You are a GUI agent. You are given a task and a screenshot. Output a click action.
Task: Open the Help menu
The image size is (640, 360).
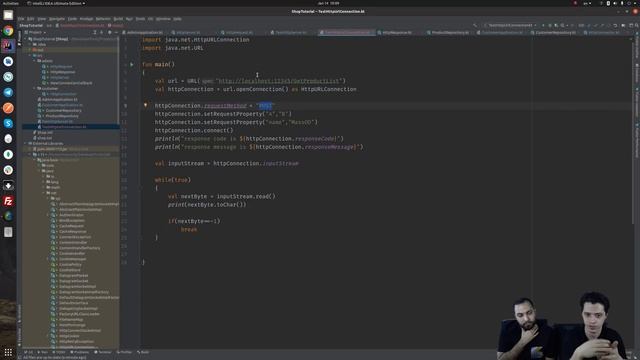coord(177,19)
